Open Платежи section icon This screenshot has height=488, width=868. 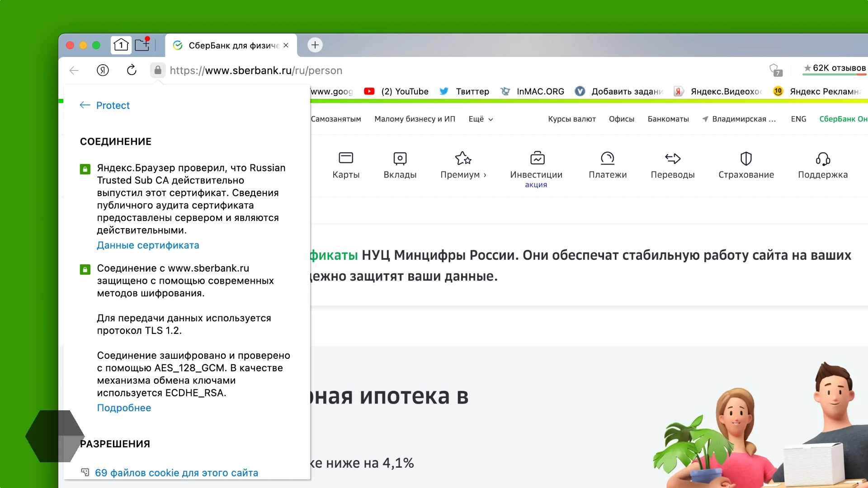pyautogui.click(x=608, y=158)
